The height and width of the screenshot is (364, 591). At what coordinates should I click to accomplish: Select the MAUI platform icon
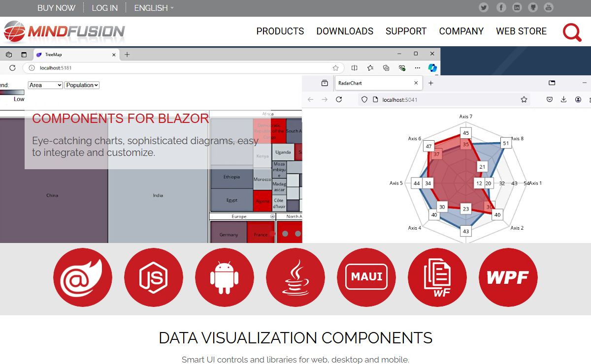[366, 277]
